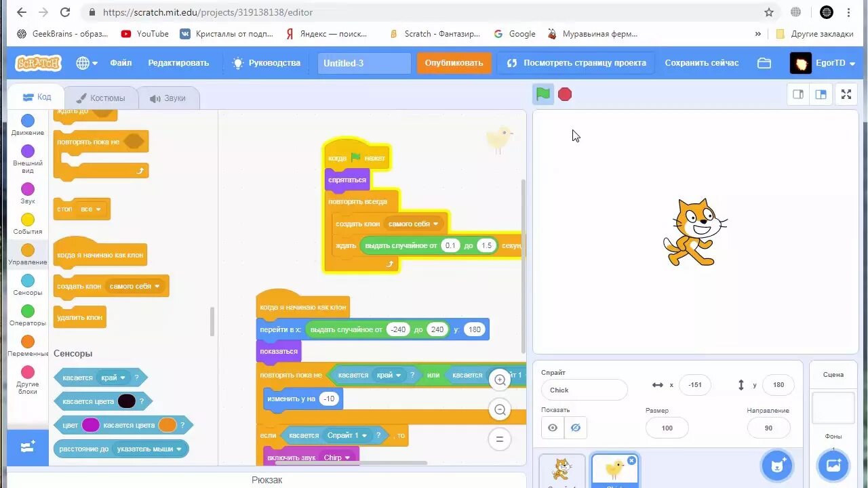Open самого себя dropdown in palette block

pyautogui.click(x=135, y=286)
